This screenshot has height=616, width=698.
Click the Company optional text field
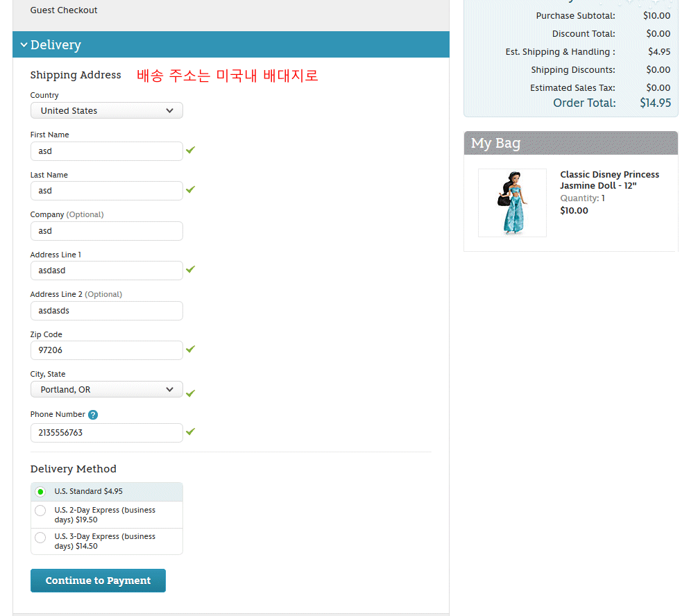click(x=106, y=231)
